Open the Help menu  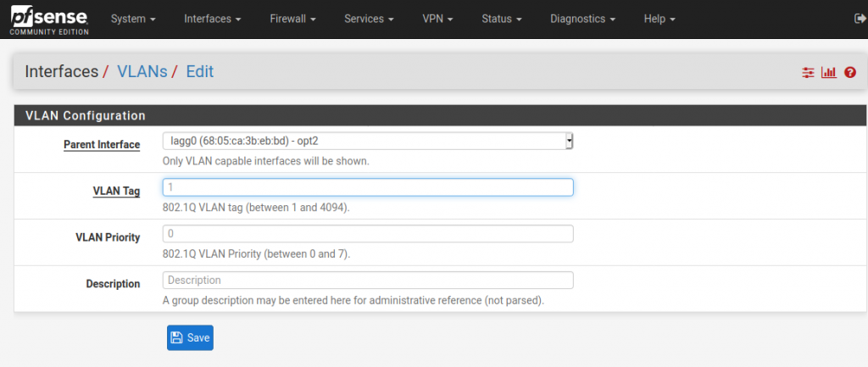(x=659, y=19)
